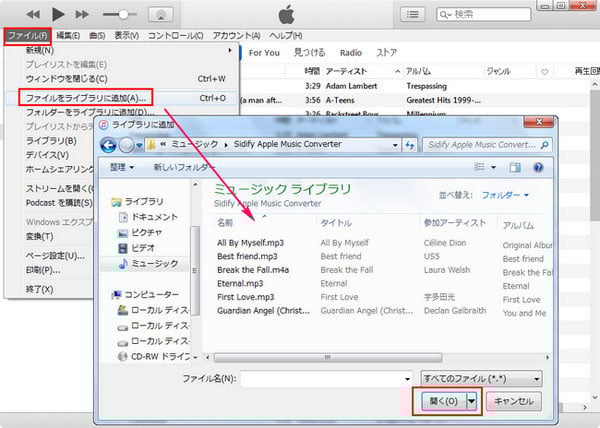Expand the address bar path dropdown
600x428 pixels.
click(x=395, y=145)
